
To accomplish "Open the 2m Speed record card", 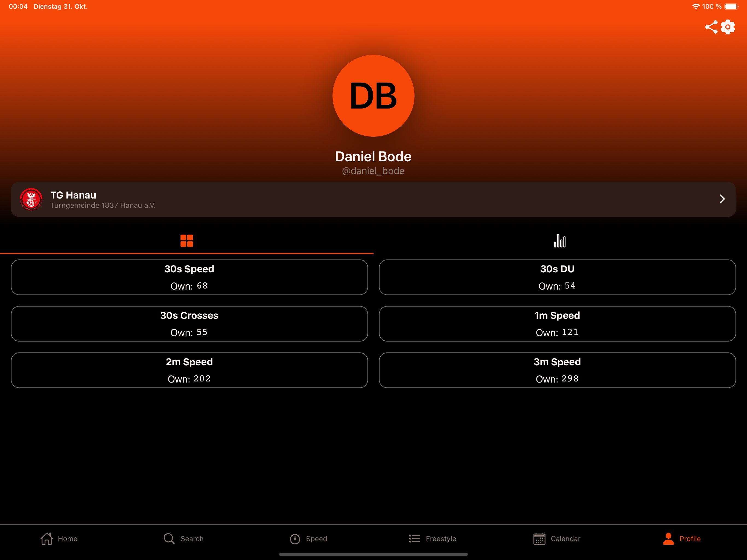I will (x=189, y=371).
